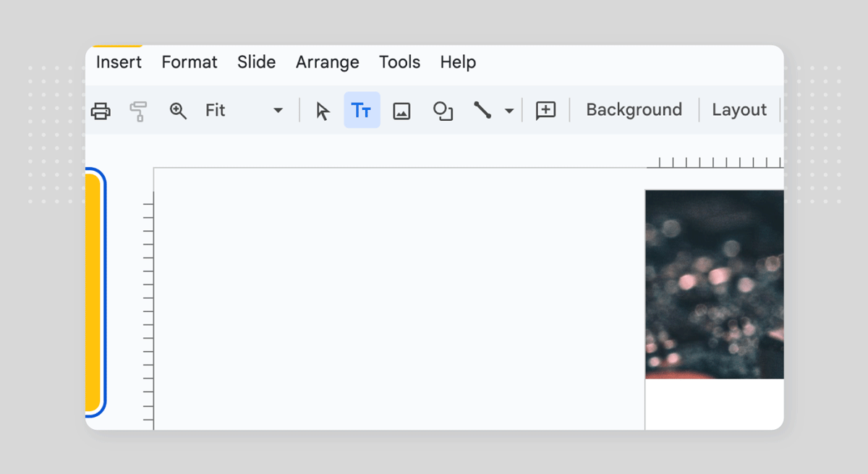
Task: Click the Layout button
Action: 739,110
